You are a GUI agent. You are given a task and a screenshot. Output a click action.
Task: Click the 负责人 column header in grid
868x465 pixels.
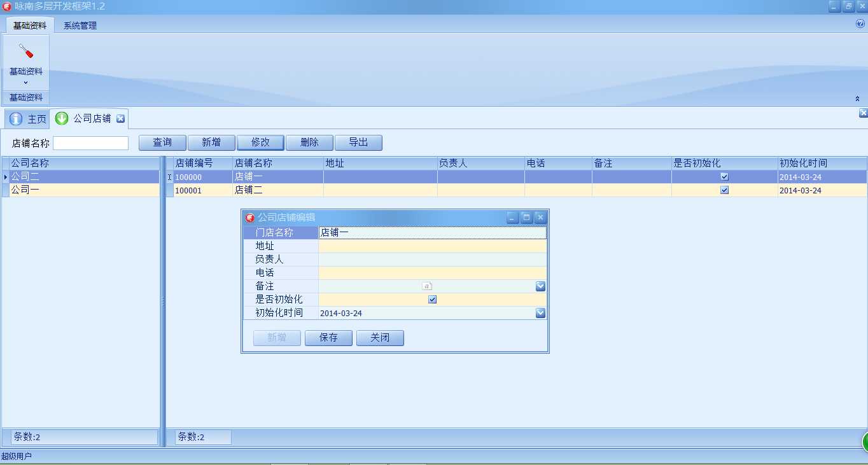point(481,163)
